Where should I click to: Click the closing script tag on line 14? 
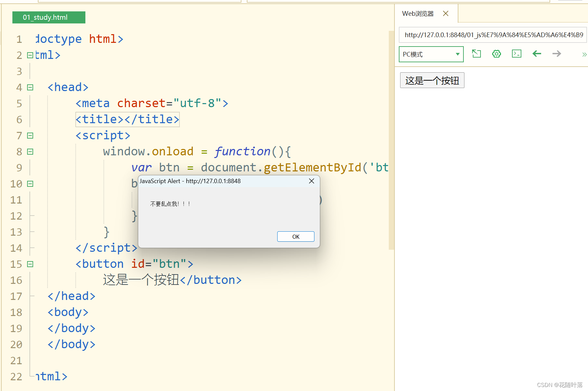pyautogui.click(x=106, y=248)
